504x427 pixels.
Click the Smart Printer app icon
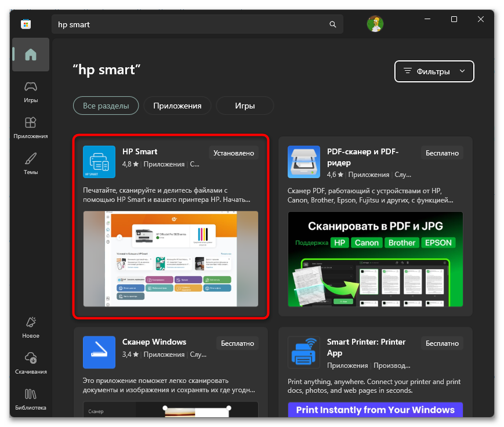tap(304, 352)
